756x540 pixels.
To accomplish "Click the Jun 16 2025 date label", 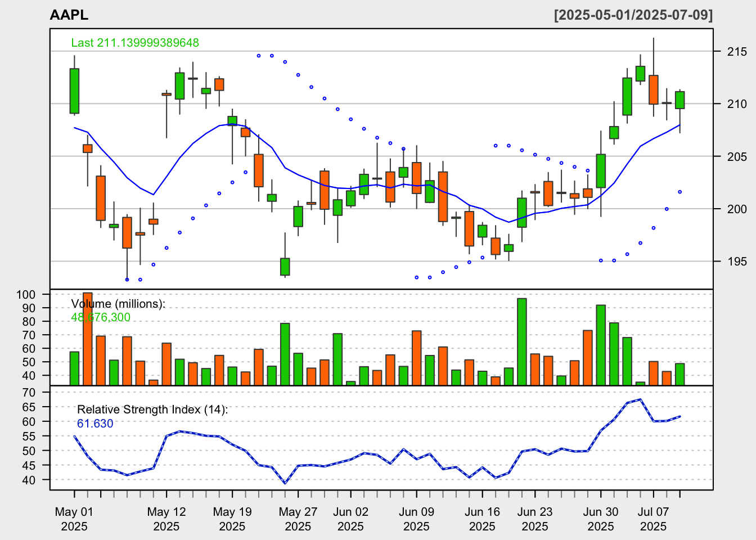I will click(482, 519).
